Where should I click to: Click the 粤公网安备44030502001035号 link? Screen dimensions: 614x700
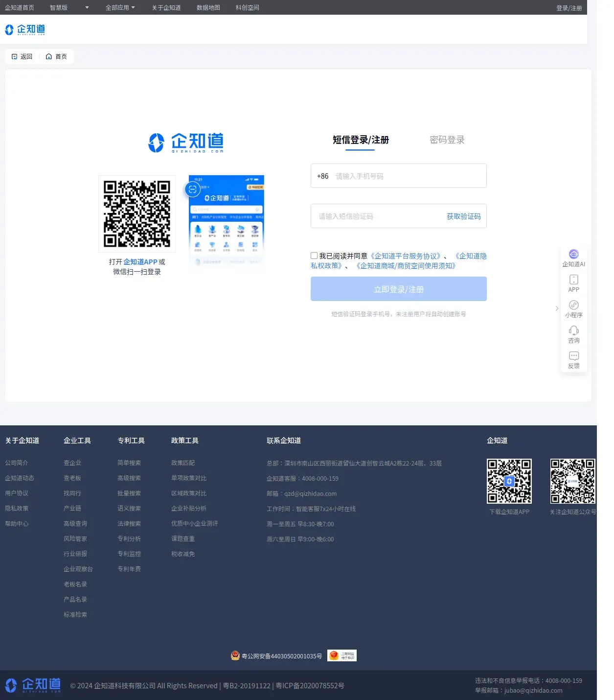click(282, 656)
